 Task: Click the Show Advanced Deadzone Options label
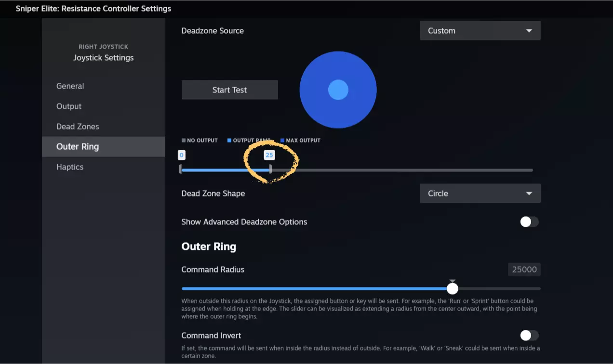click(x=244, y=222)
